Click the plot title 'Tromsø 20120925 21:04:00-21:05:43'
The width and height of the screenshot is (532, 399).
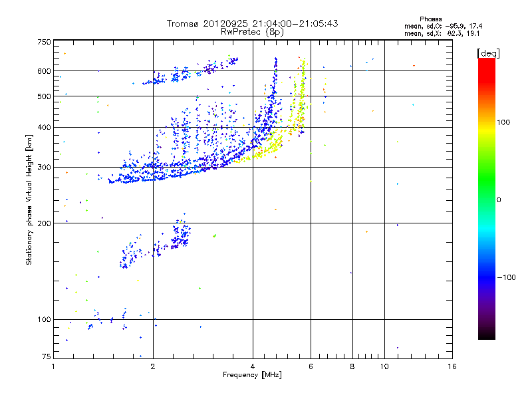[252, 23]
